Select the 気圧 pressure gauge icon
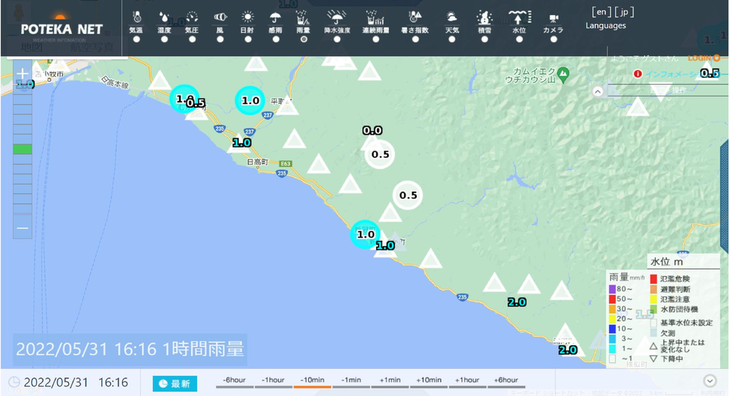730x396 pixels. pos(192,18)
